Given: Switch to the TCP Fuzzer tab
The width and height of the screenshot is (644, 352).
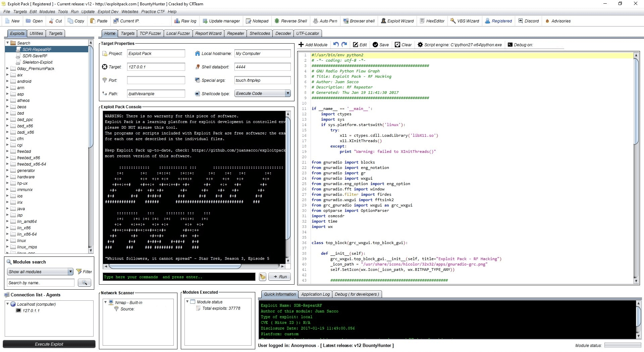Looking at the screenshot, I should [x=150, y=34].
